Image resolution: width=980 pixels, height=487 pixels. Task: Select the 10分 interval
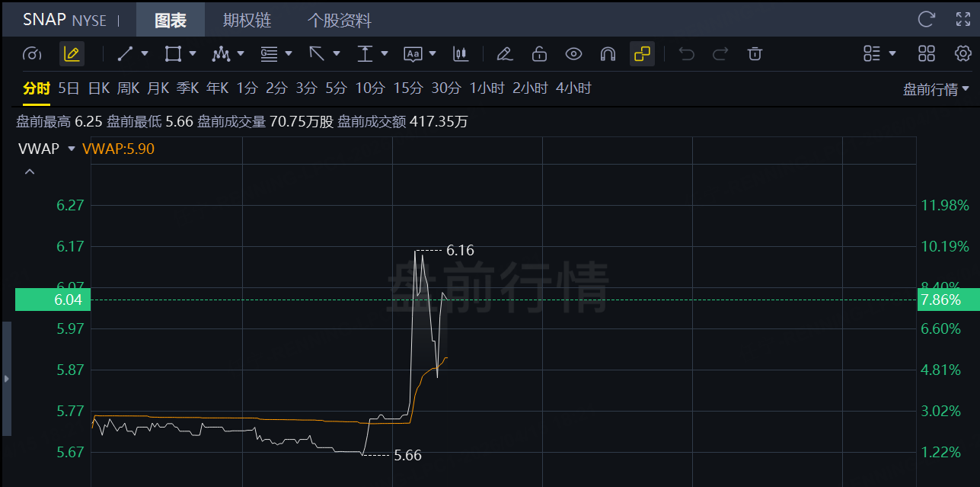pyautogui.click(x=370, y=88)
